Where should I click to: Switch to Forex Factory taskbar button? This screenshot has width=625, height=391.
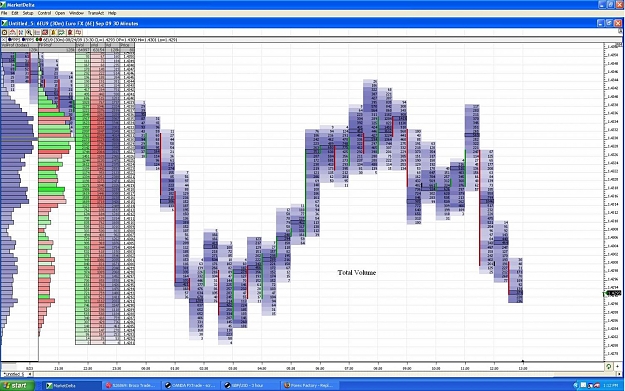[311, 385]
